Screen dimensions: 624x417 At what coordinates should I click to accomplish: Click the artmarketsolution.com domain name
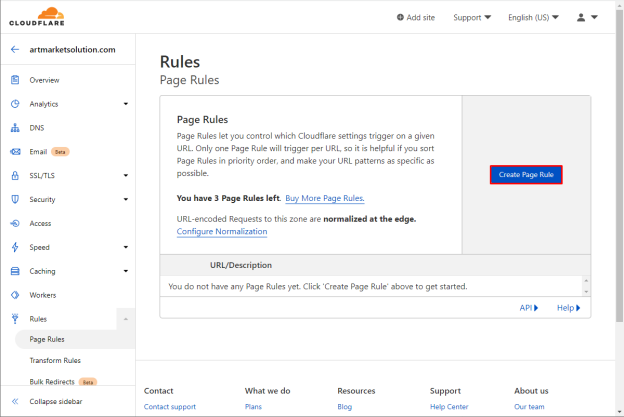72,49
